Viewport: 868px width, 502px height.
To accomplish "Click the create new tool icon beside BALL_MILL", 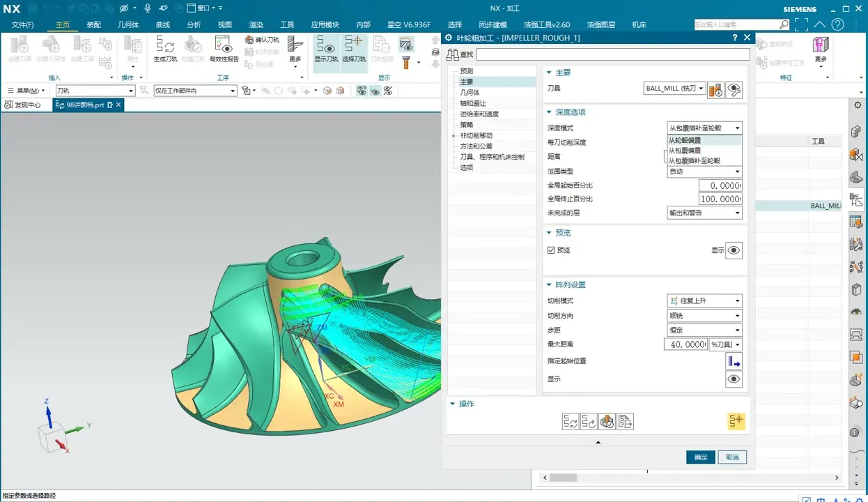I will (715, 89).
